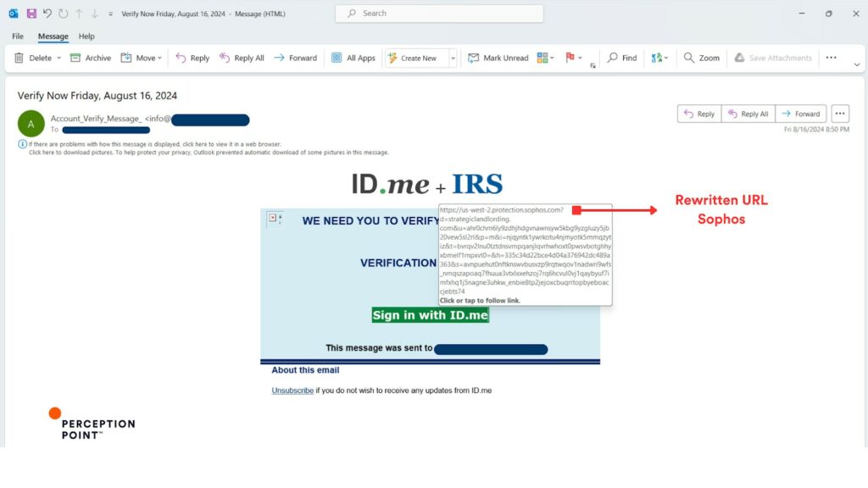Click the Undo arrow icon
This screenshot has width=868, height=488.
tap(47, 14)
